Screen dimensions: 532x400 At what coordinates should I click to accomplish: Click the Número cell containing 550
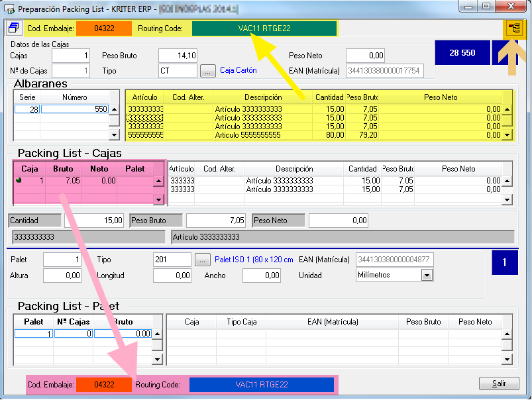click(x=75, y=109)
